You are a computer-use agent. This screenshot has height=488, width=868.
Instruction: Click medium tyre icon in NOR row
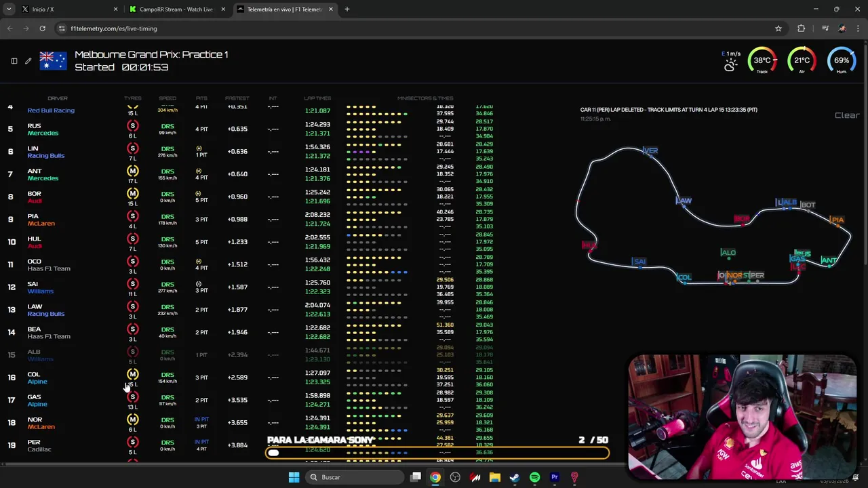[x=133, y=420]
